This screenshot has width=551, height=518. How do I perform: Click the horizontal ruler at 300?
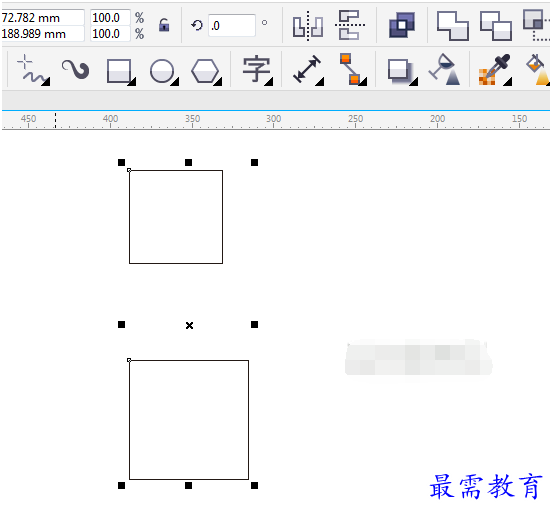click(273, 119)
